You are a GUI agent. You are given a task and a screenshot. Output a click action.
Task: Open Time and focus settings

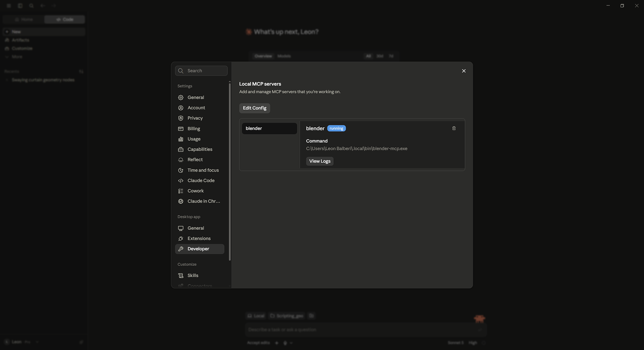click(x=200, y=170)
